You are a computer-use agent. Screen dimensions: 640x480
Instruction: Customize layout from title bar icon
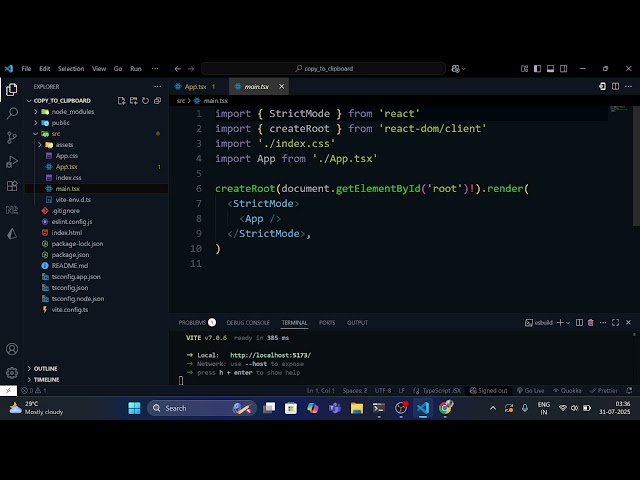524,69
